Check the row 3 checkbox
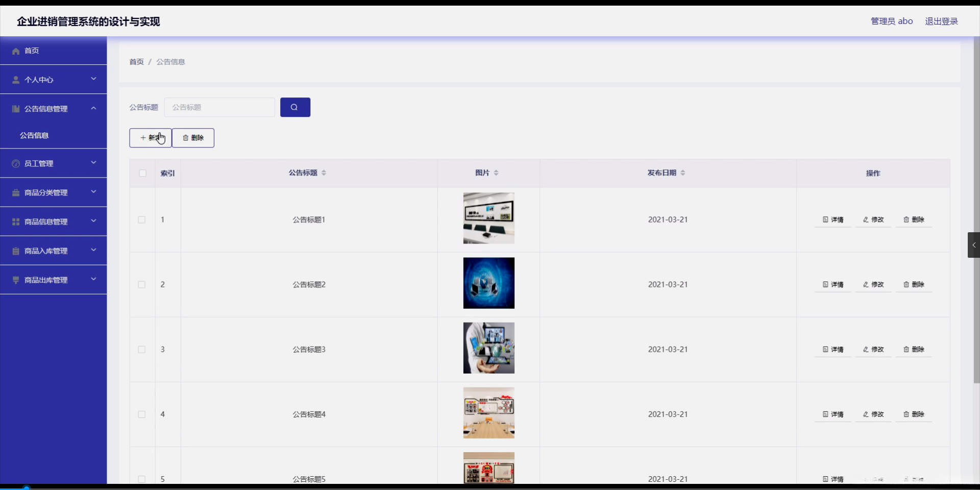This screenshot has height=490, width=980. (142, 350)
